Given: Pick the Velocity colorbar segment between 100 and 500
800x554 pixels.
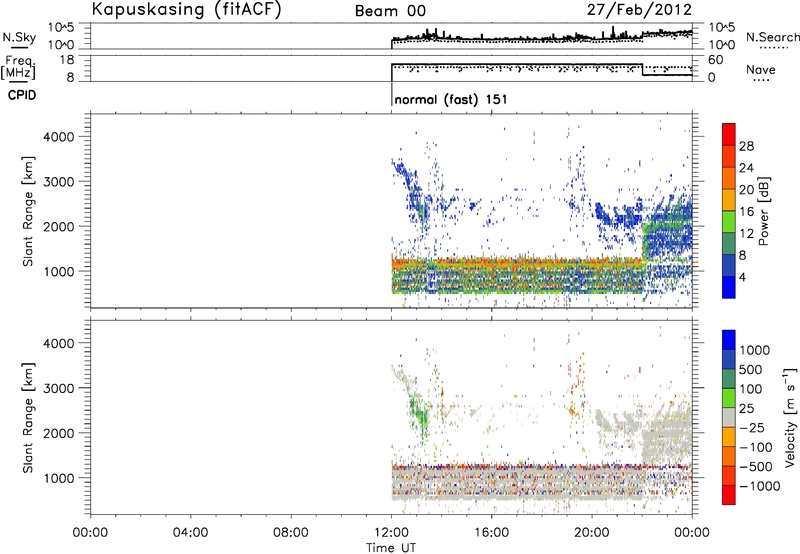Looking at the screenshot, I should point(729,379).
